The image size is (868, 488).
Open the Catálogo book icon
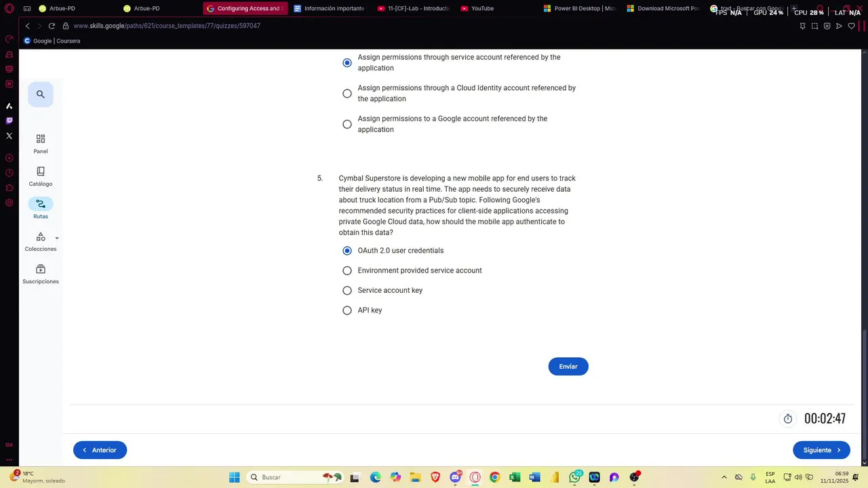click(41, 171)
